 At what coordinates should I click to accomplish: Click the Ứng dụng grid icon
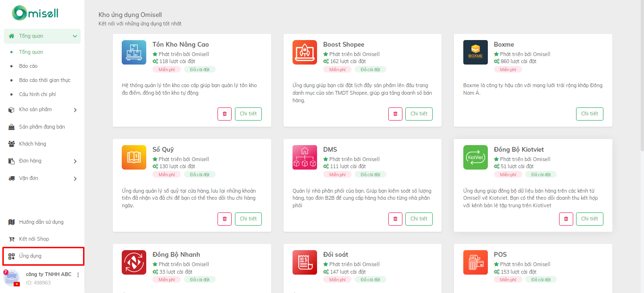pos(11,256)
